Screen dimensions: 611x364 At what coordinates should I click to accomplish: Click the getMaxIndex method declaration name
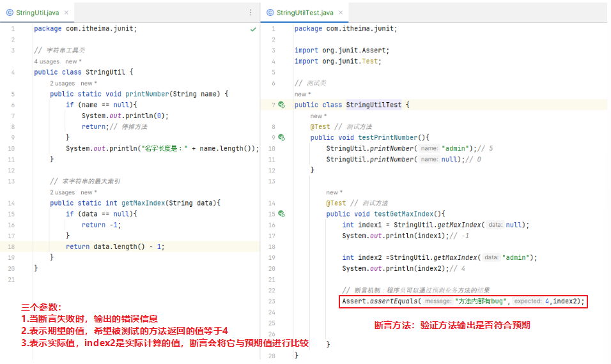click(x=143, y=203)
